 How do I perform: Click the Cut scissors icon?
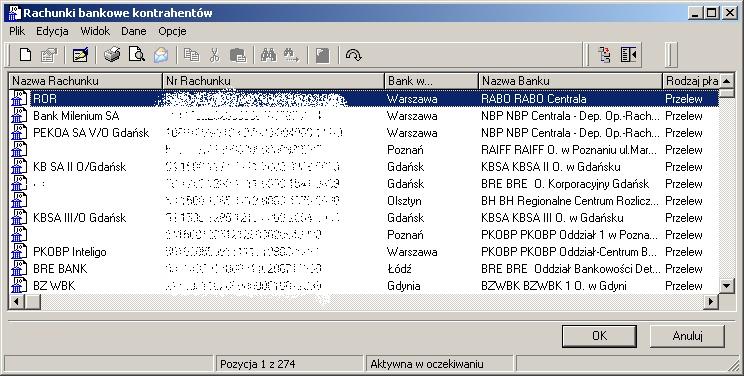point(214,55)
